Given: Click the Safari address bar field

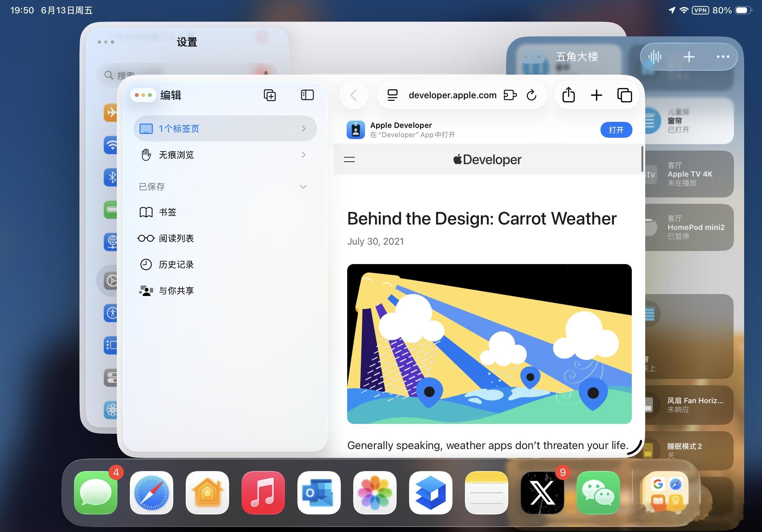Looking at the screenshot, I should (x=462, y=95).
